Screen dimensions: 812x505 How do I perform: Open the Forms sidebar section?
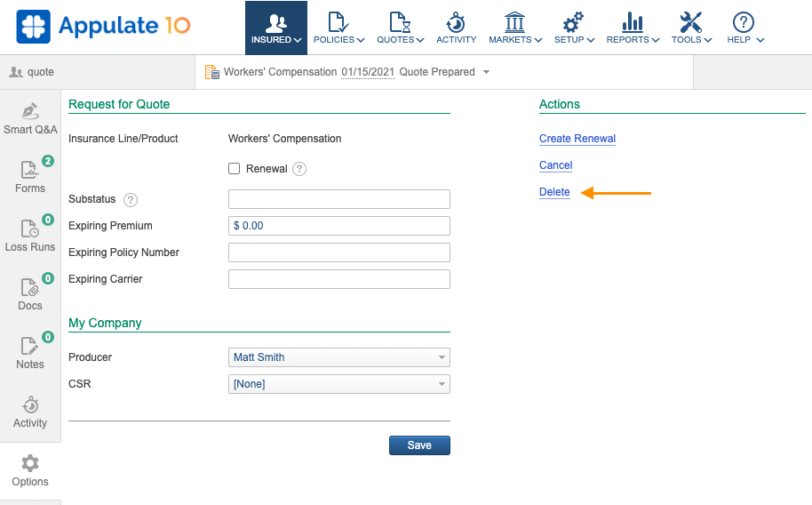[x=30, y=177]
